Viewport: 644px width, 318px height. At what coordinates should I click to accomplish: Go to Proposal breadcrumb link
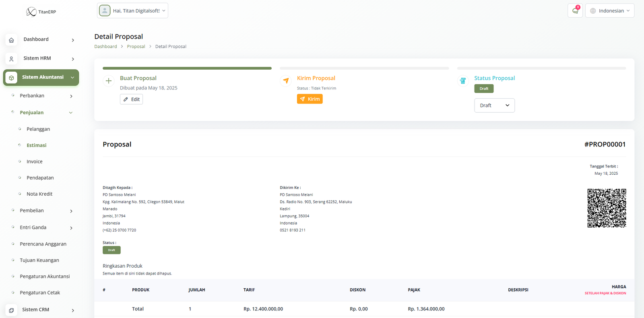point(136,47)
